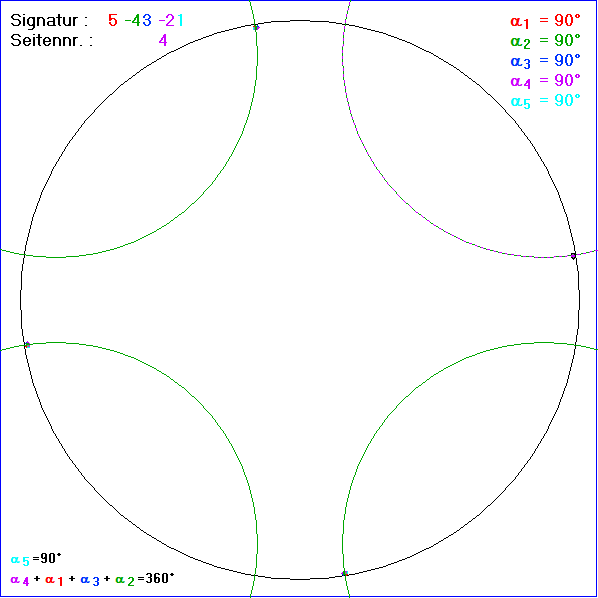
Task: Click the vertex marker at top of circle
Action: click(x=256, y=27)
